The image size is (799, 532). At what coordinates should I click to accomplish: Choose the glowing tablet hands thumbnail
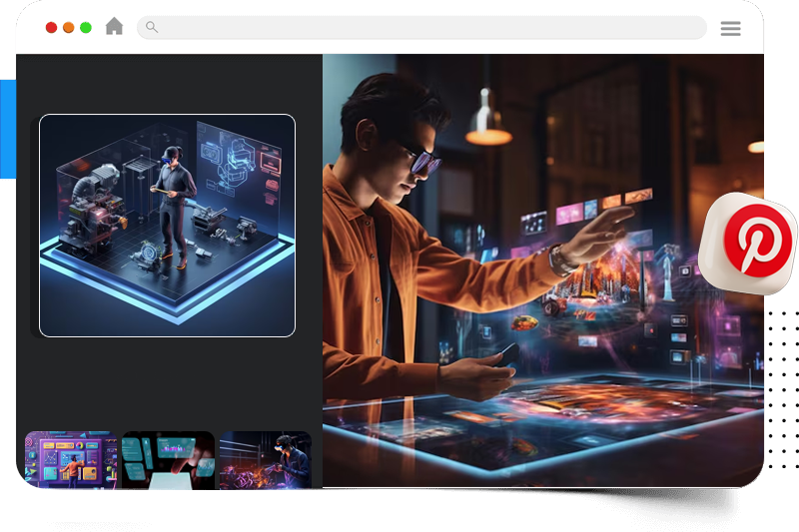point(168,466)
